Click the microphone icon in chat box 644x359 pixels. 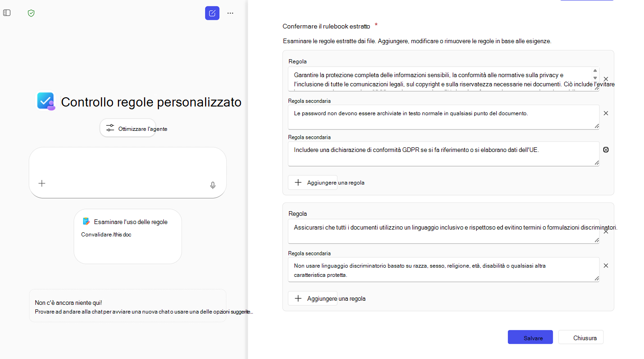(x=213, y=185)
